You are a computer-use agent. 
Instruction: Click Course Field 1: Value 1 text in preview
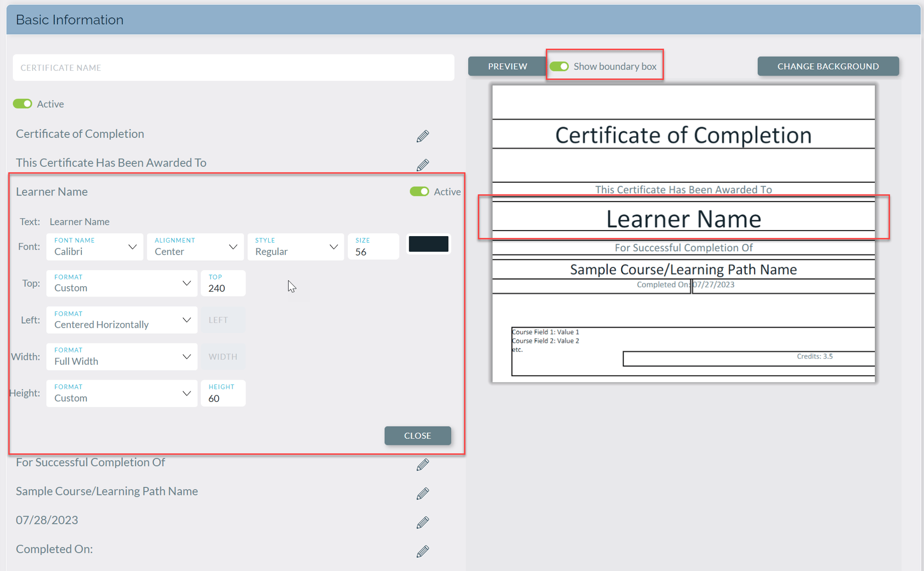coord(546,332)
